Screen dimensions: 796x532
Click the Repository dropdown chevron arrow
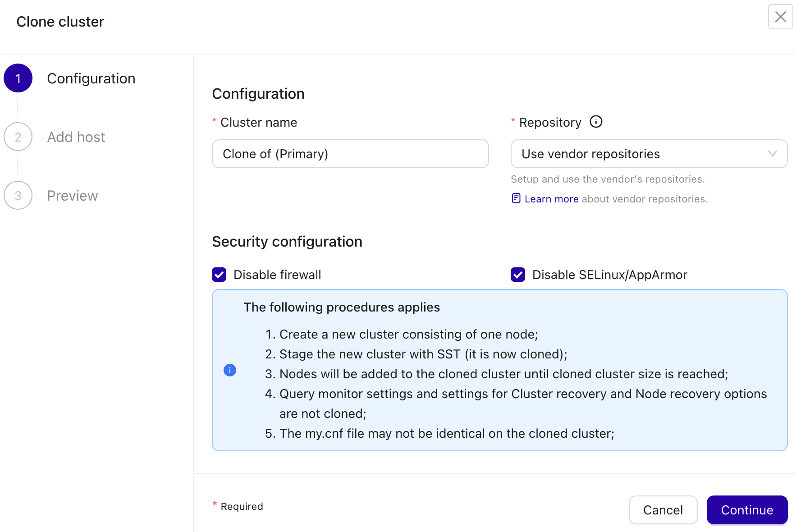point(772,154)
